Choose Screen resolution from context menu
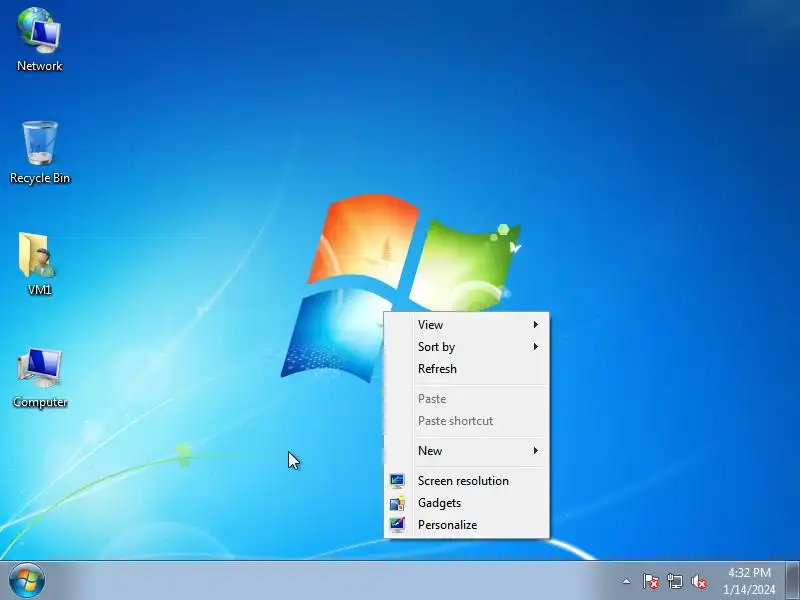 click(466, 481)
